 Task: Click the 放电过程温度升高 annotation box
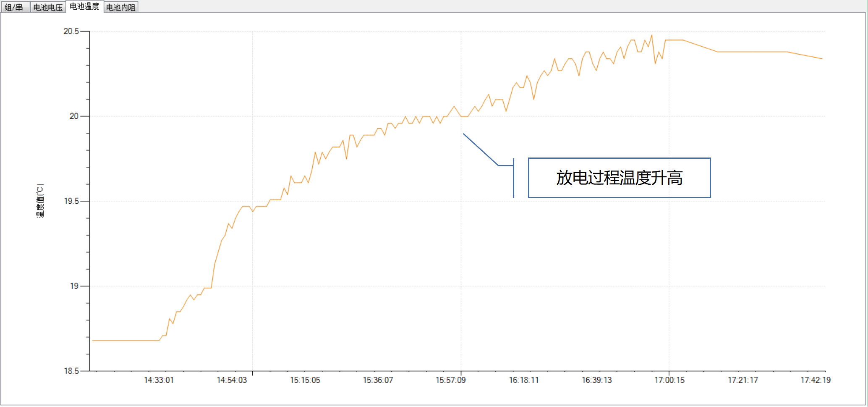tap(619, 178)
